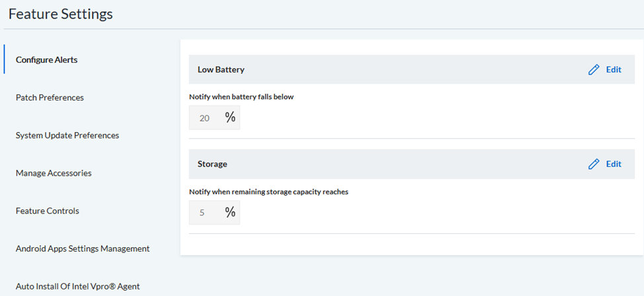
Task: Open the Configure Alerts section
Action: pyautogui.click(x=47, y=59)
